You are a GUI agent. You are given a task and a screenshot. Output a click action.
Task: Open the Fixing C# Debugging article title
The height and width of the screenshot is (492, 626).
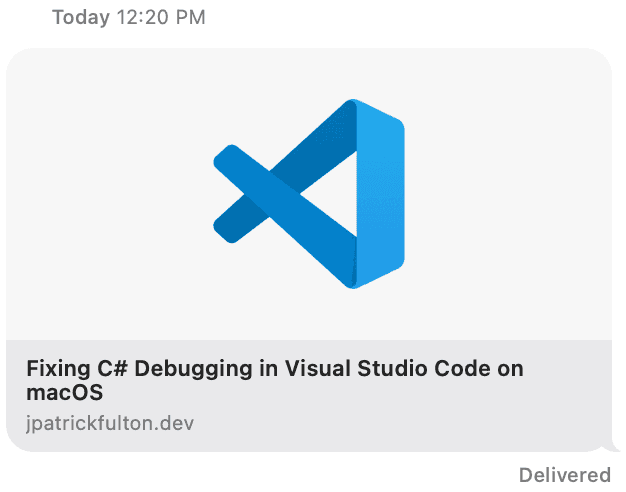tap(275, 380)
